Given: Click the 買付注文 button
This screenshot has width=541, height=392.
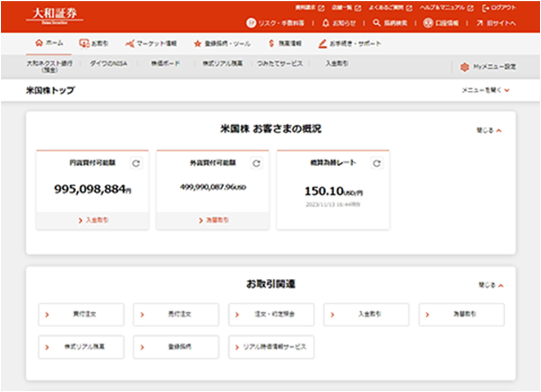Looking at the screenshot, I should (x=81, y=314).
